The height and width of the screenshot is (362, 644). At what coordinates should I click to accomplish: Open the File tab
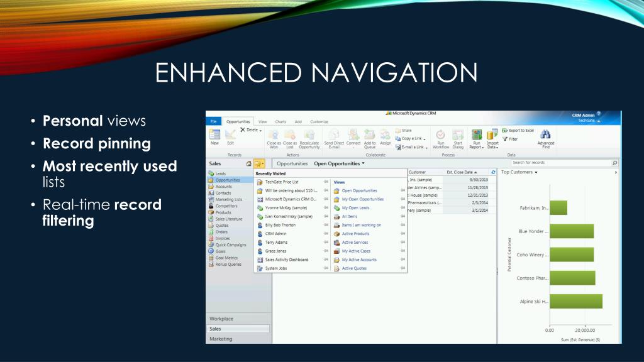pos(214,121)
